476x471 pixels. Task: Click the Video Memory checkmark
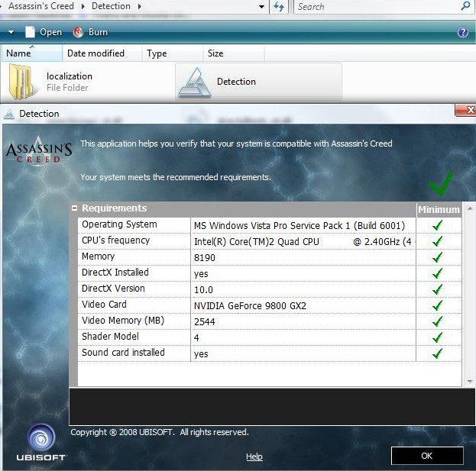pos(438,322)
